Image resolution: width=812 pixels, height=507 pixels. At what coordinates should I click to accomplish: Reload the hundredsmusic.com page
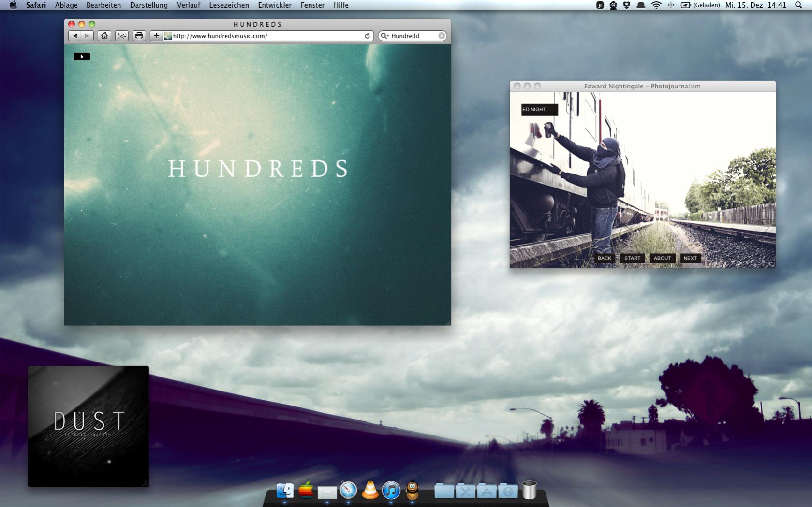pos(367,36)
